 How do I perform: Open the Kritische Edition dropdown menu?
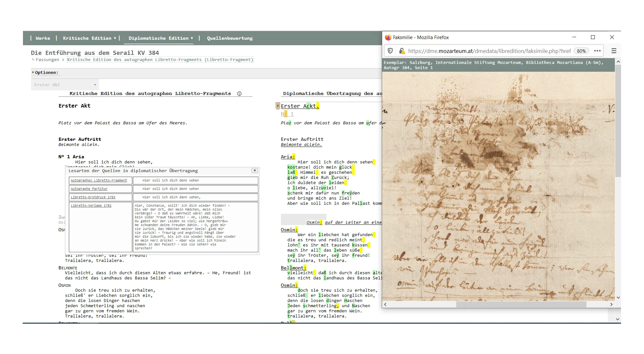(89, 38)
